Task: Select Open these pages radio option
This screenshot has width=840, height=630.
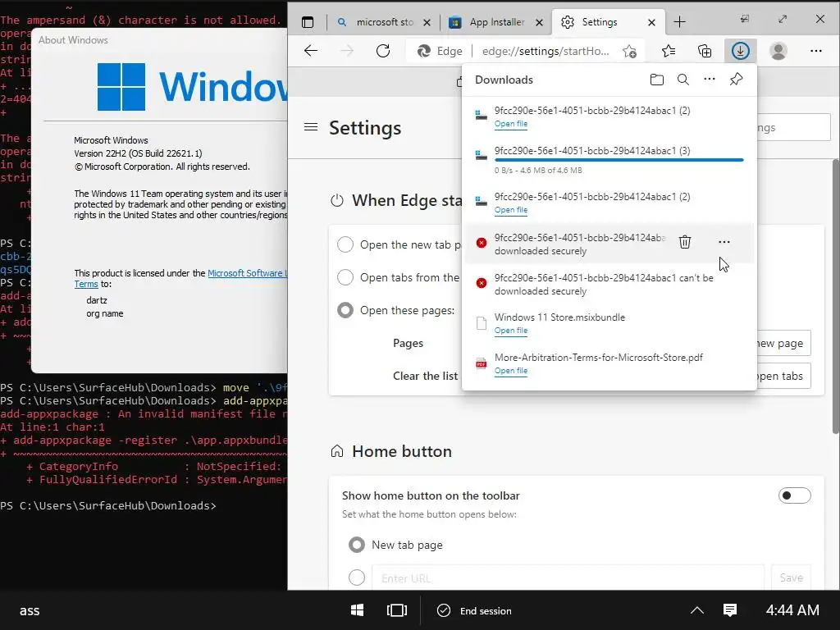Action: [x=345, y=310]
